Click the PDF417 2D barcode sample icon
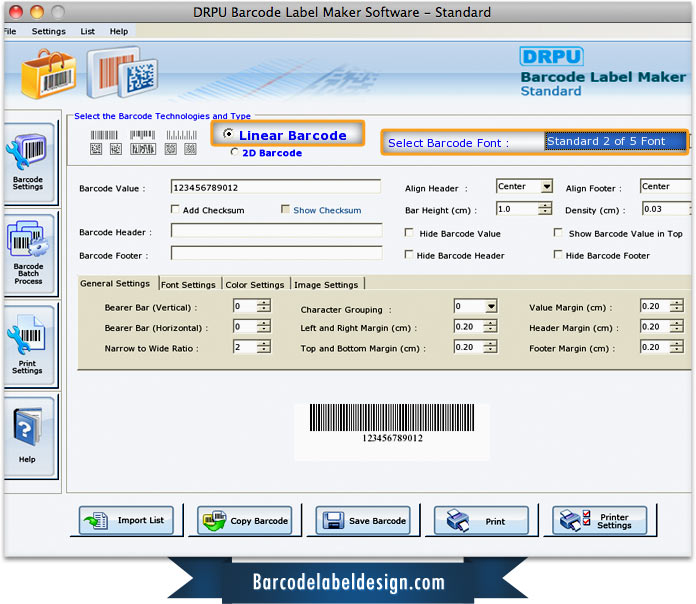Screen dimensions: 696x604 tap(143, 149)
